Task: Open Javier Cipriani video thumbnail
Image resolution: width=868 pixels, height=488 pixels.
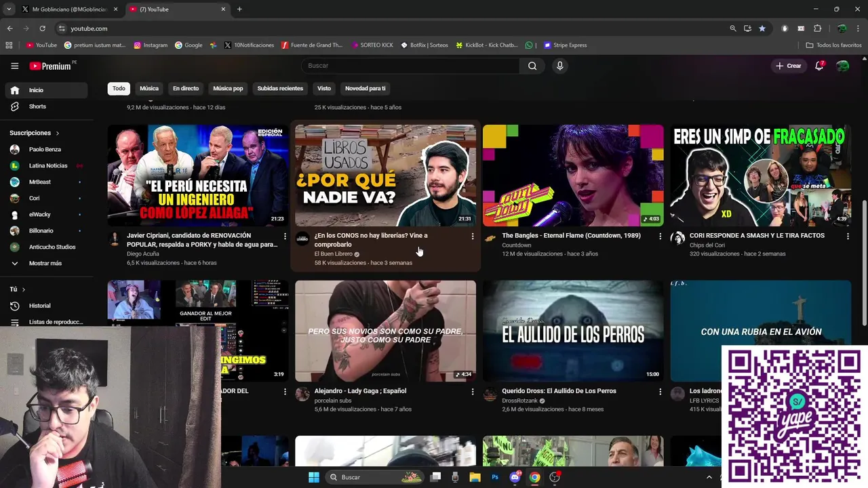Action: 197,175
